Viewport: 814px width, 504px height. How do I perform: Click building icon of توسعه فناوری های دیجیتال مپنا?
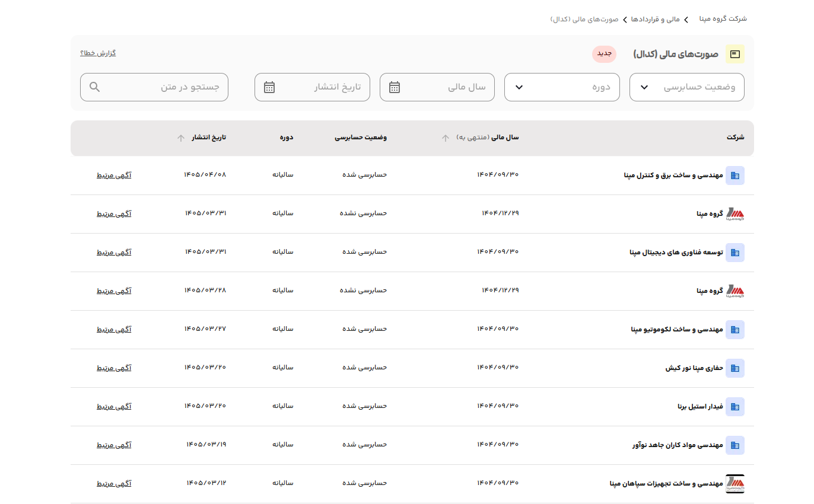point(735,253)
